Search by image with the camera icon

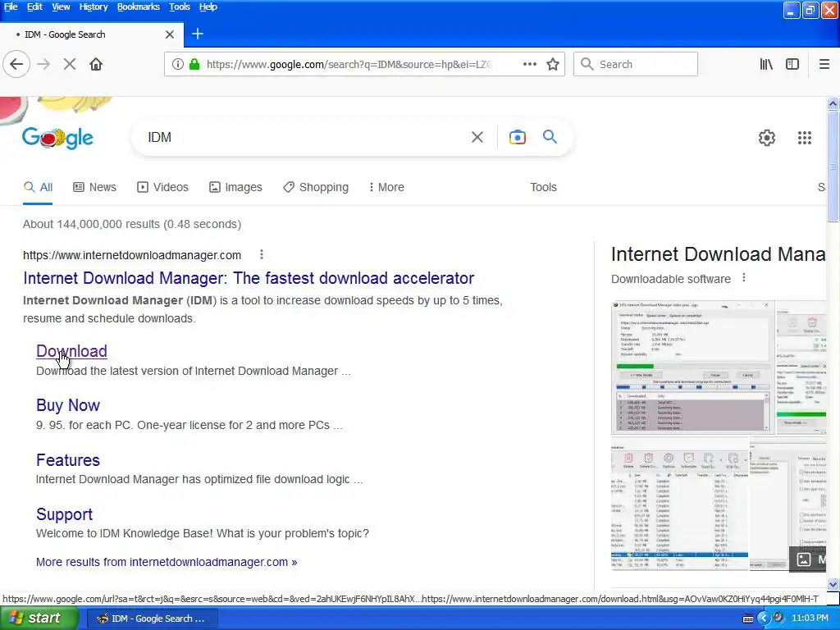coord(518,137)
